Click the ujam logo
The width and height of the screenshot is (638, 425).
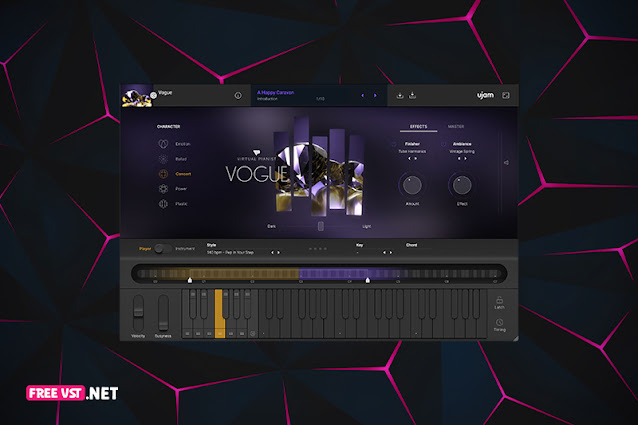tap(485, 95)
